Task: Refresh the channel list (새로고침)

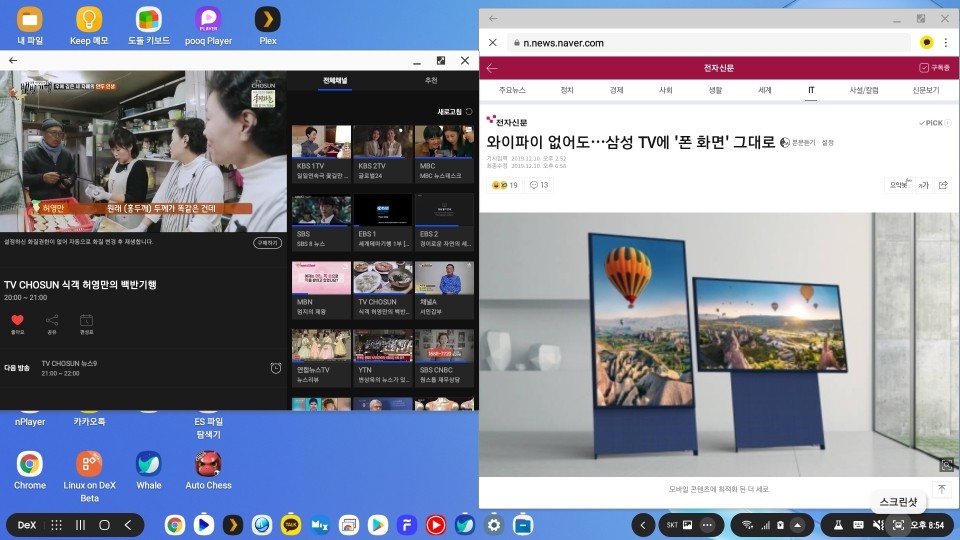Action: (455, 111)
